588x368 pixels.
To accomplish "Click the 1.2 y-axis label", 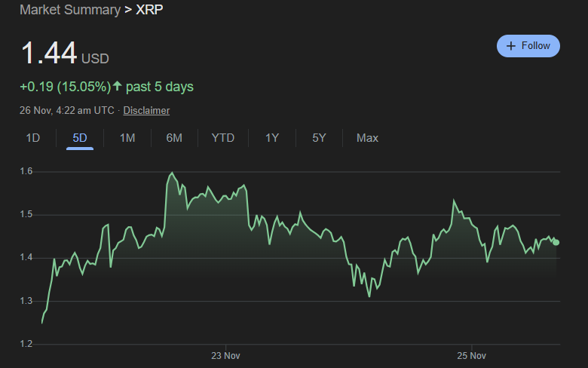I will pyautogui.click(x=26, y=344).
